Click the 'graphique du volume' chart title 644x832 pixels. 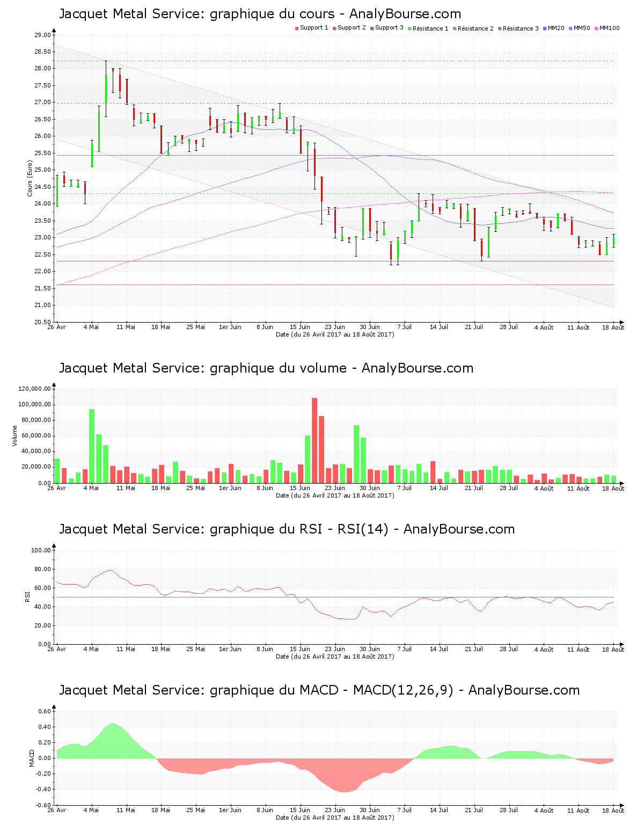click(266, 368)
